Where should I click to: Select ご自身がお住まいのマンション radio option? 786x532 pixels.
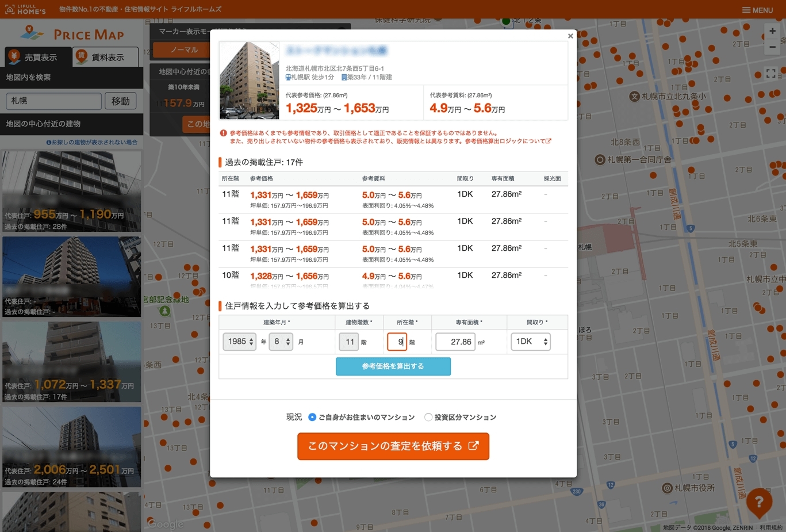click(312, 417)
